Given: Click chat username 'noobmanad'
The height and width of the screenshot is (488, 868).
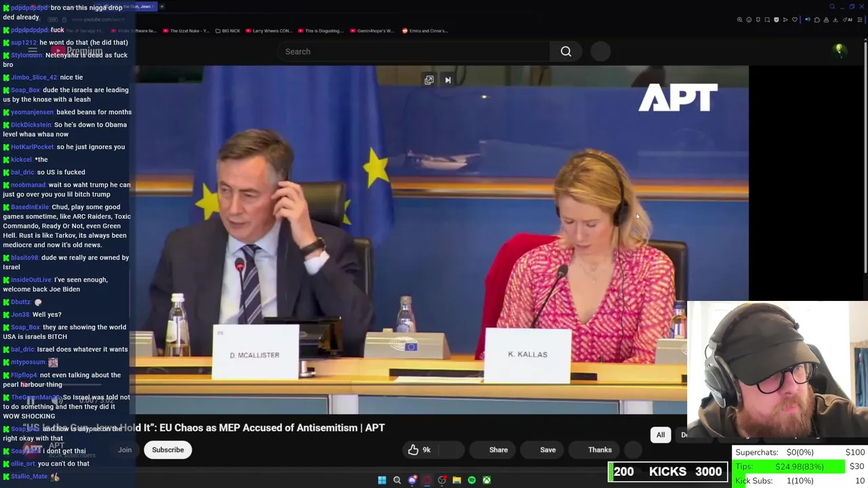Looking at the screenshot, I should pos(28,185).
